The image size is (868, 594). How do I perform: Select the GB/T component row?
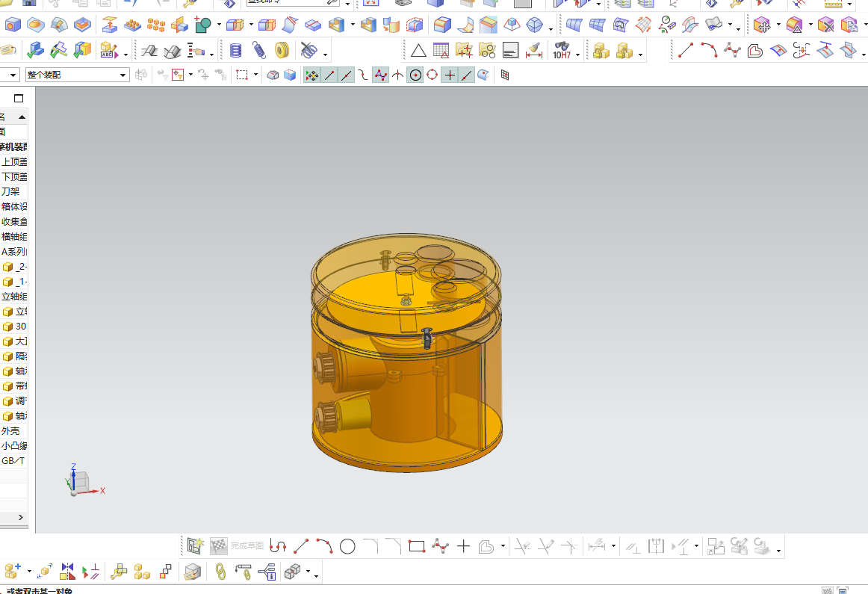click(x=13, y=460)
